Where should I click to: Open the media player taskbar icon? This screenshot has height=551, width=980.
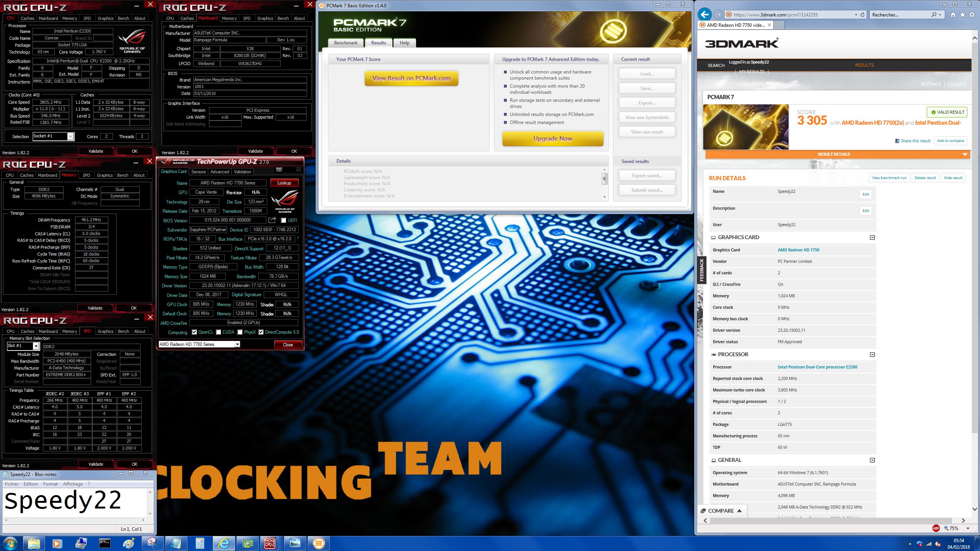point(57,543)
